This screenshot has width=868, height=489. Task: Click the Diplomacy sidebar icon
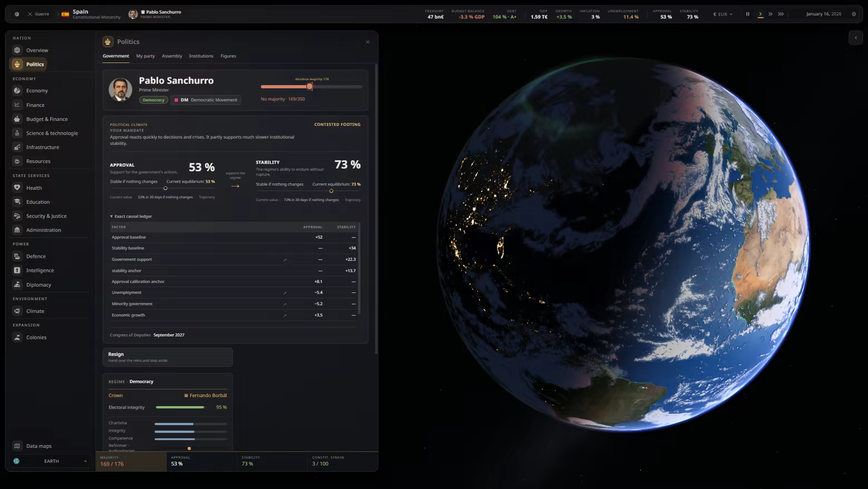click(x=17, y=285)
